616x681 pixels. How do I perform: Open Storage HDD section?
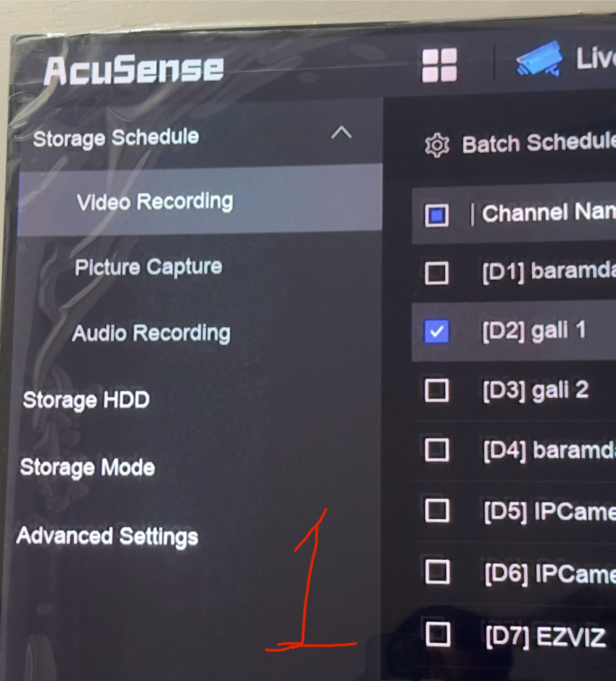click(x=86, y=400)
